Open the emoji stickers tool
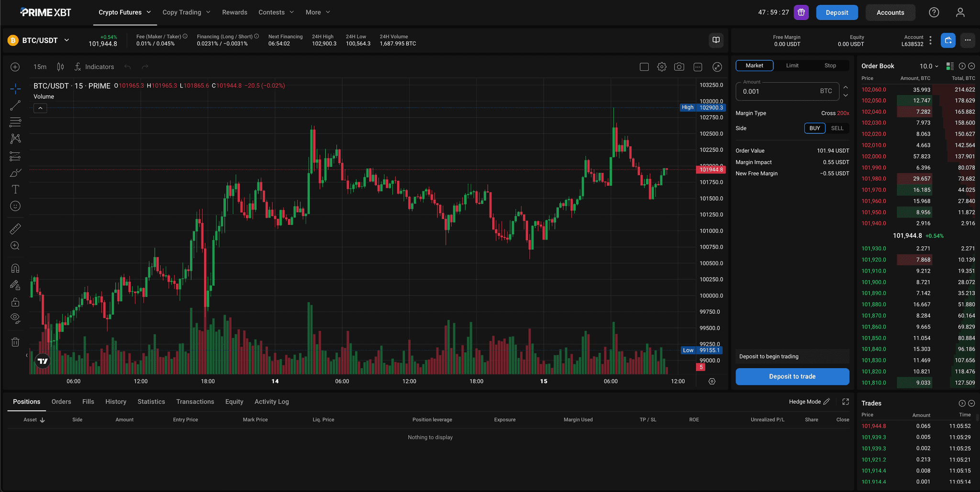Viewport: 980px width, 492px height. point(15,206)
